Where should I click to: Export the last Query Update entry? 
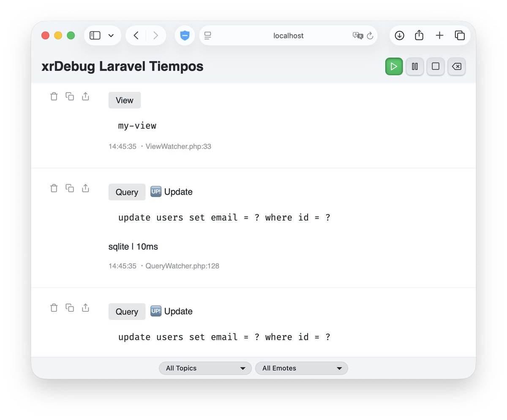(x=85, y=308)
